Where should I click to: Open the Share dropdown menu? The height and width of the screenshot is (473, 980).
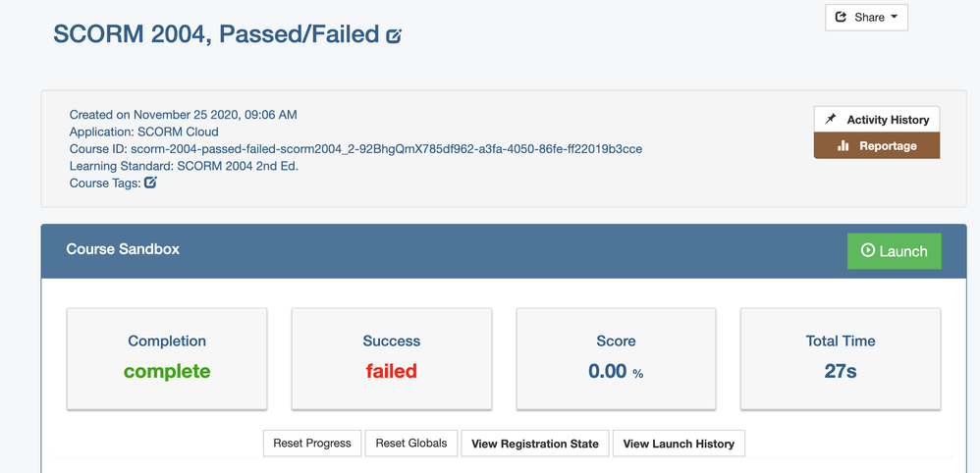click(866, 18)
